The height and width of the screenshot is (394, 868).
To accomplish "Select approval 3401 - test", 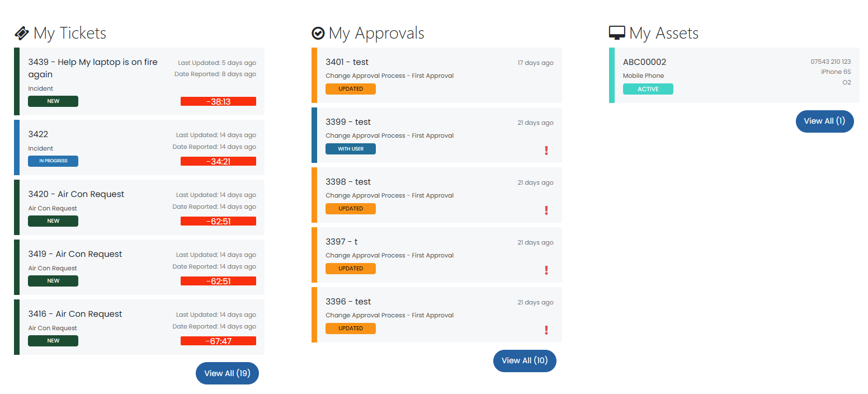I will 347,62.
